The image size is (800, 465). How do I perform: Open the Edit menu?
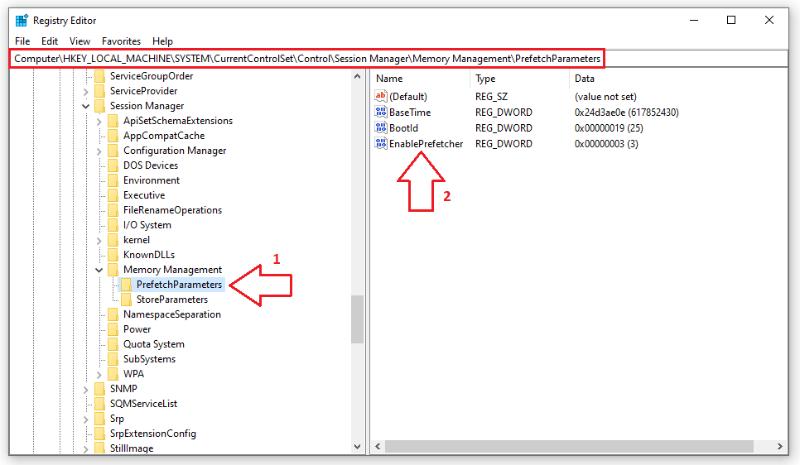[49, 41]
